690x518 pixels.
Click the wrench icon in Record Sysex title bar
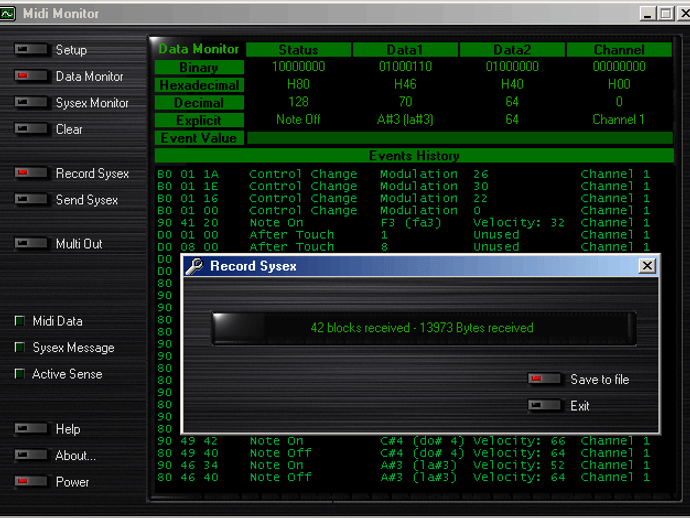pyautogui.click(x=194, y=266)
